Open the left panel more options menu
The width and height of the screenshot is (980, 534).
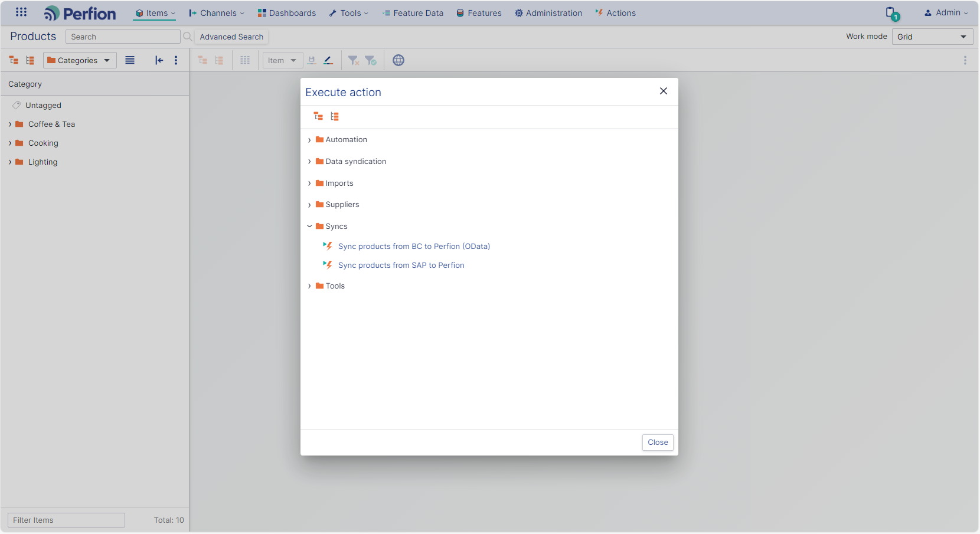click(176, 60)
